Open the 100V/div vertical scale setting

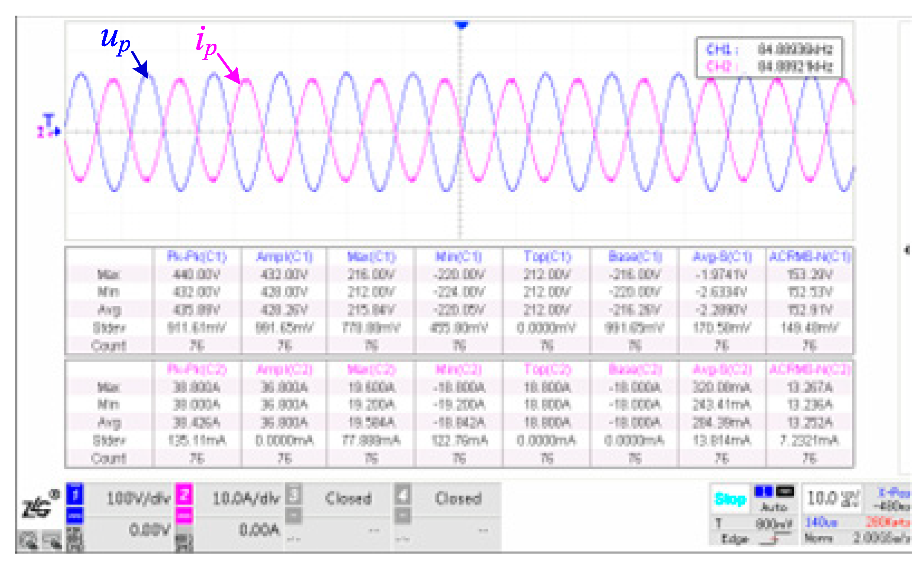(x=138, y=499)
